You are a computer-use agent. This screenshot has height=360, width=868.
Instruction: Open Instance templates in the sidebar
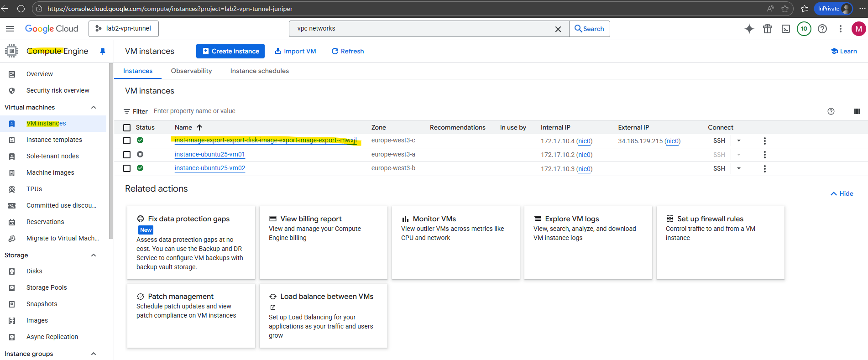[53, 140]
